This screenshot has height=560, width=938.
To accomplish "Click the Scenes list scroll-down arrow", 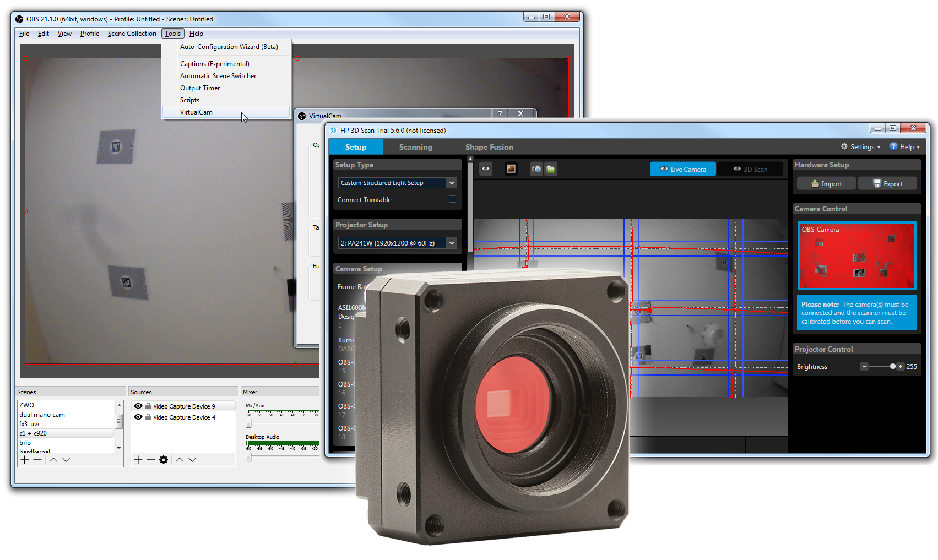I will click(x=119, y=448).
